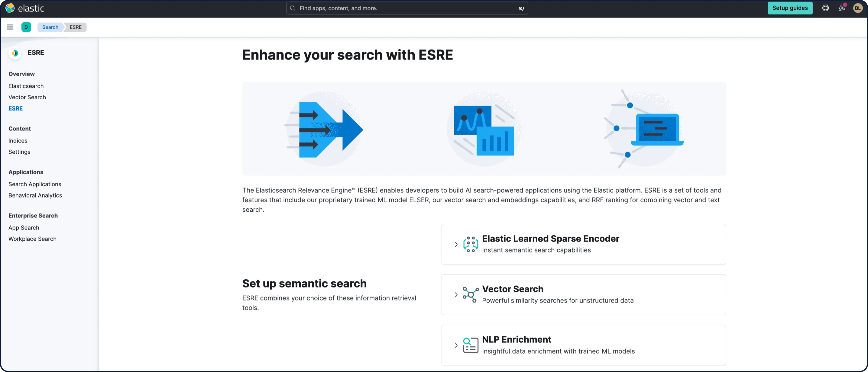
Task: Open the newsfeed notifications icon
Action: 841,8
